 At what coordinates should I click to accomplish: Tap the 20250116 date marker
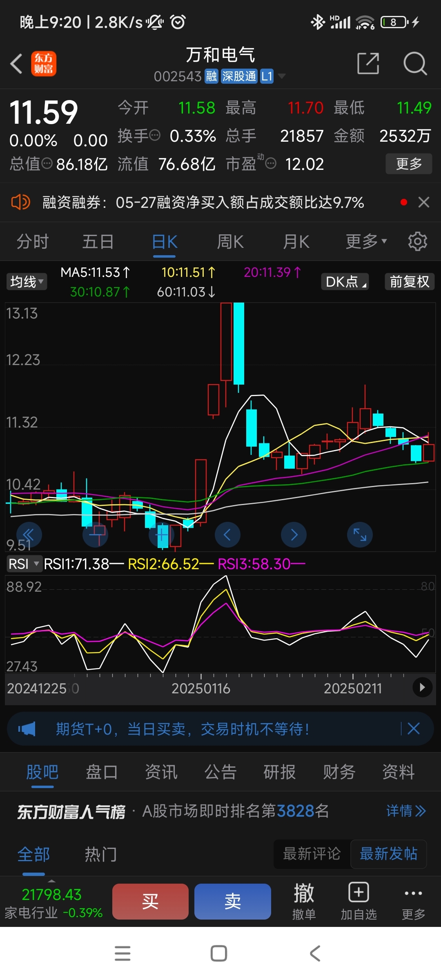click(201, 688)
